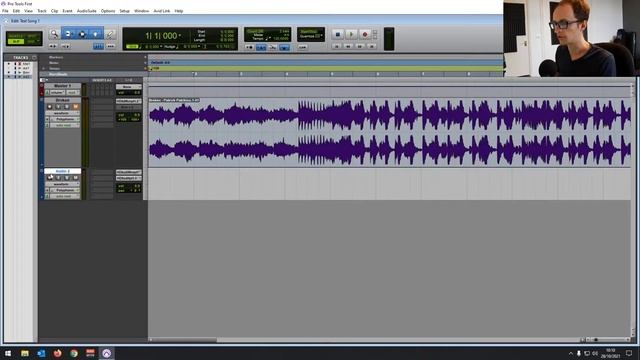This screenshot has height=360, width=640.
Task: Open the Master 1 output path selector
Action: click(129, 87)
